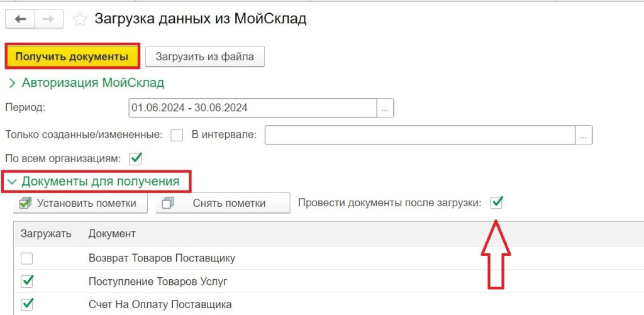Open period picker with ellipsis button
This screenshot has width=644, height=315.
pyautogui.click(x=386, y=108)
